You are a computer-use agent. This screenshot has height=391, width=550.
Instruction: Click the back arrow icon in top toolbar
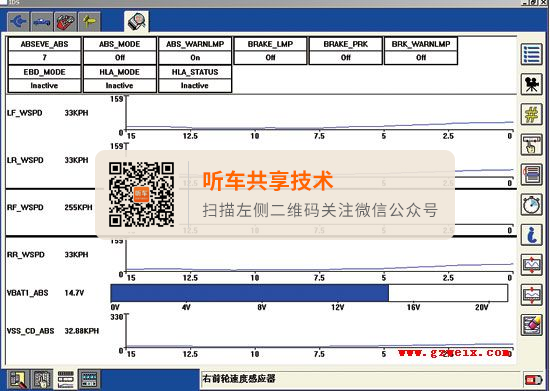pos(18,22)
